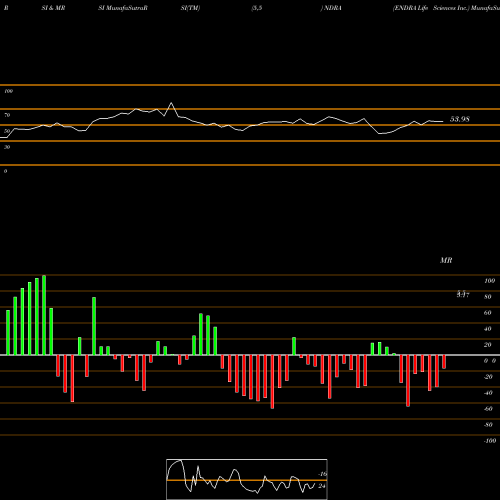This screenshot has width=500, height=500.
Task: Click the 24 value in mini chart
Action: tap(322, 486)
